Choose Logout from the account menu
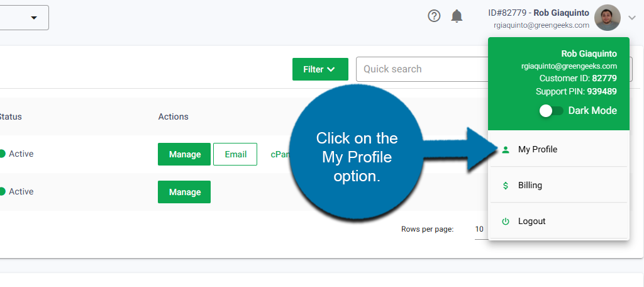 532,222
